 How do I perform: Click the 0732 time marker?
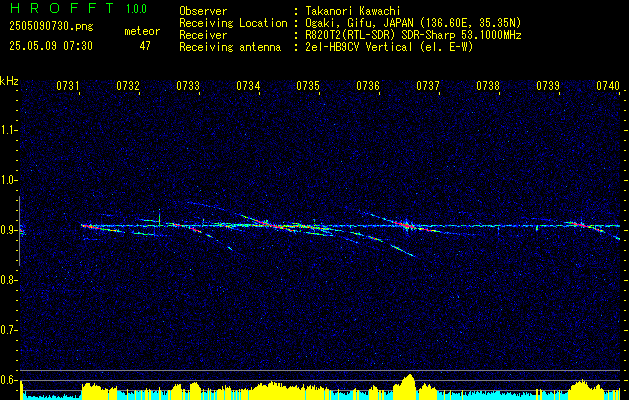click(128, 86)
